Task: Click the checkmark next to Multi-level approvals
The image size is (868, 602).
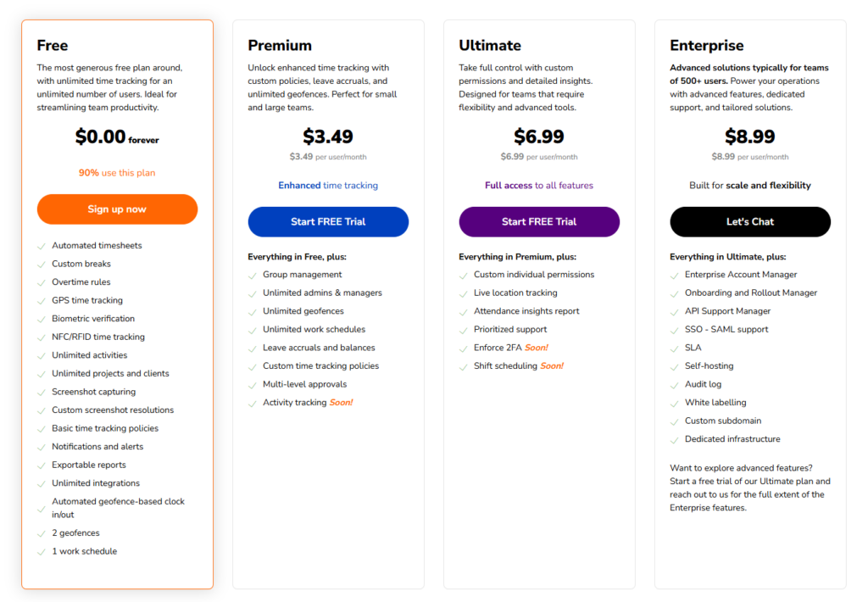Action: pyautogui.click(x=253, y=384)
